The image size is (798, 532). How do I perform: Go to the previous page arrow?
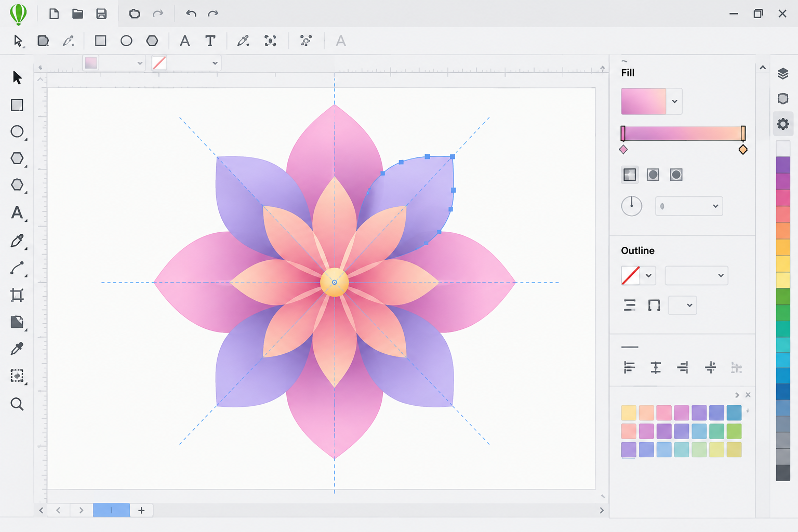(58, 510)
